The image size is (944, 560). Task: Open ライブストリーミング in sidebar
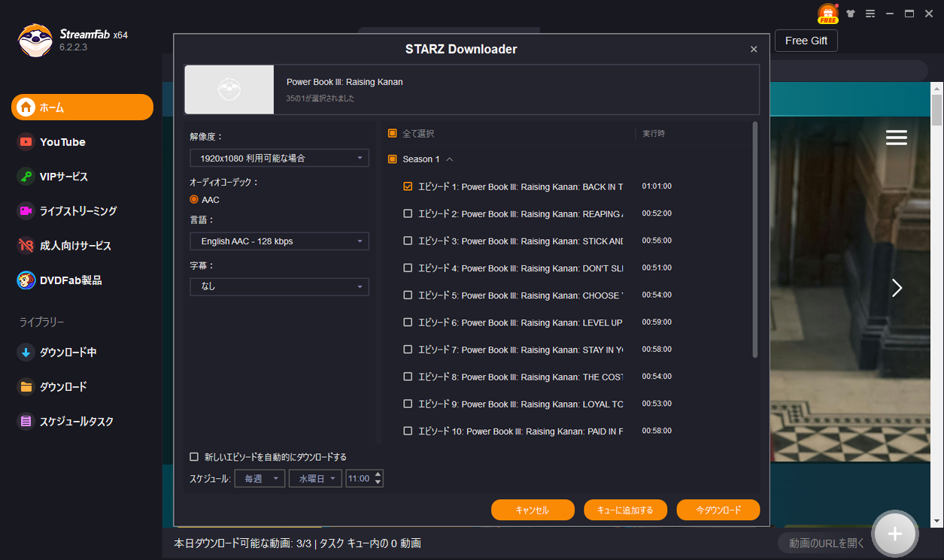pos(78,211)
